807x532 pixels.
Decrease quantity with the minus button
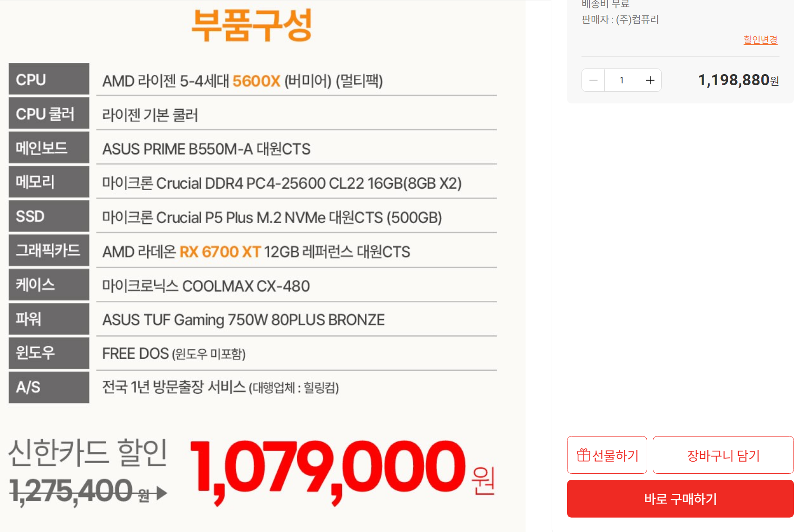click(593, 80)
